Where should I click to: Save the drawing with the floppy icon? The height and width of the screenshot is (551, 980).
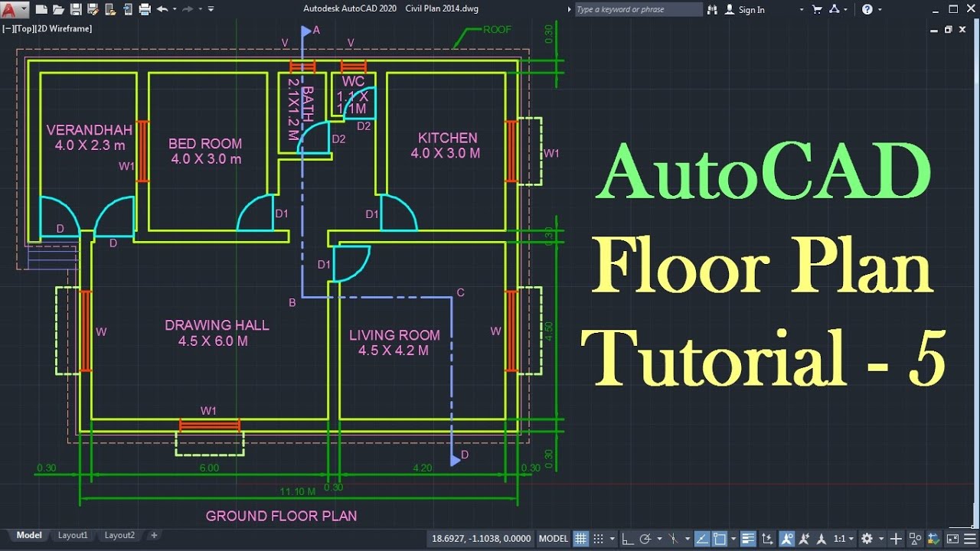[76, 9]
